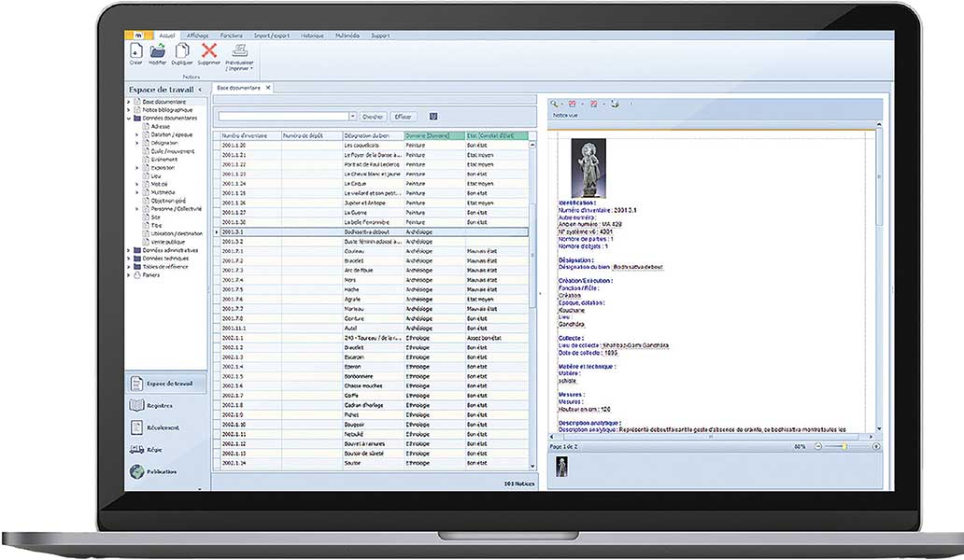Image resolution: width=964 pixels, height=560 pixels.
Task: Switch to the Import/export ribbon tab
Action: 272,35
